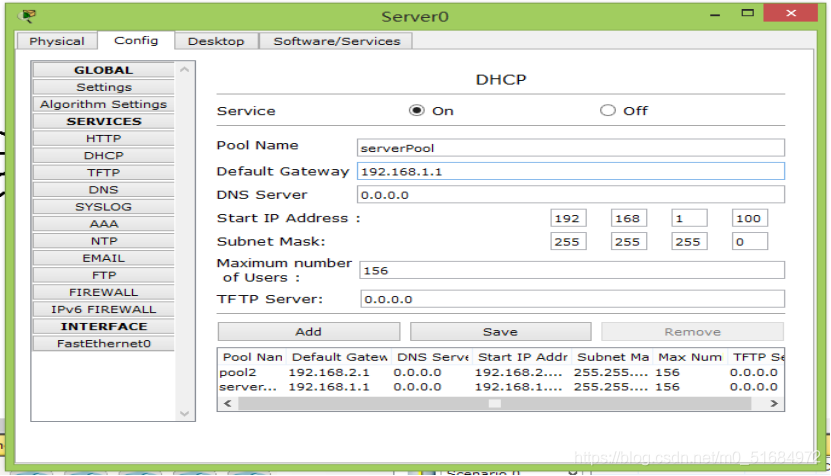The width and height of the screenshot is (831, 476).
Task: Open the DNS service settings
Action: pos(103,190)
